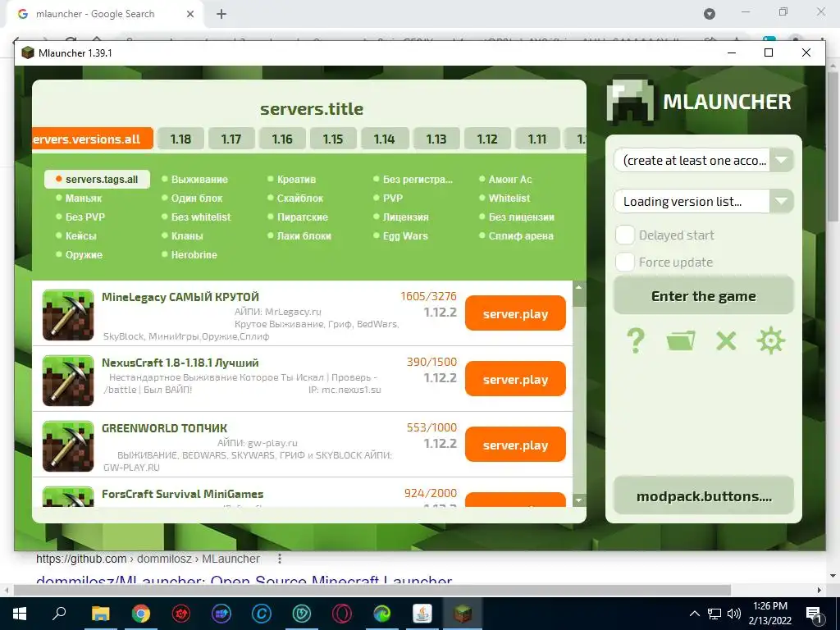This screenshot has width=840, height=630.
Task: Select the 1.12 version tab
Action: [x=487, y=139]
